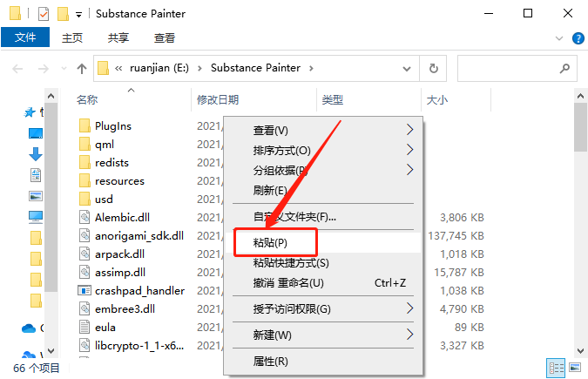Switch to the 主页 tab

click(72, 37)
